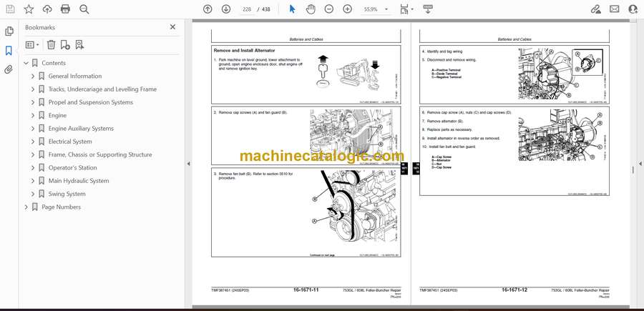Print the document
644x311 pixels.
[65, 9]
